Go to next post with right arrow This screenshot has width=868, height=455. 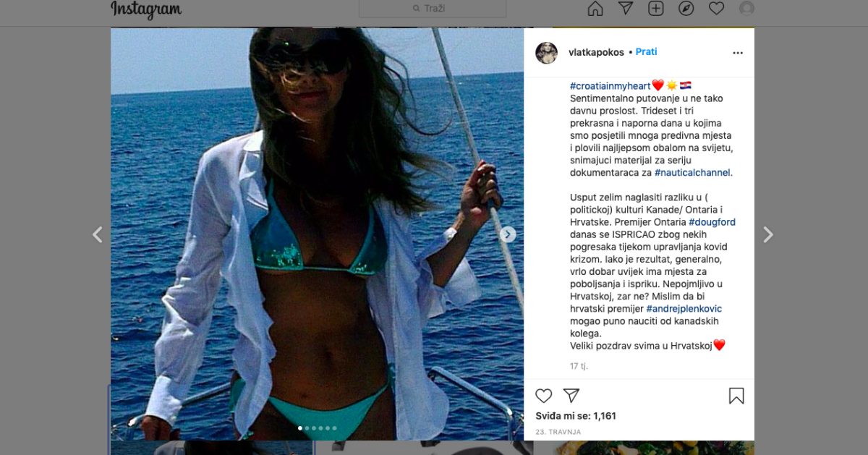[x=768, y=234]
